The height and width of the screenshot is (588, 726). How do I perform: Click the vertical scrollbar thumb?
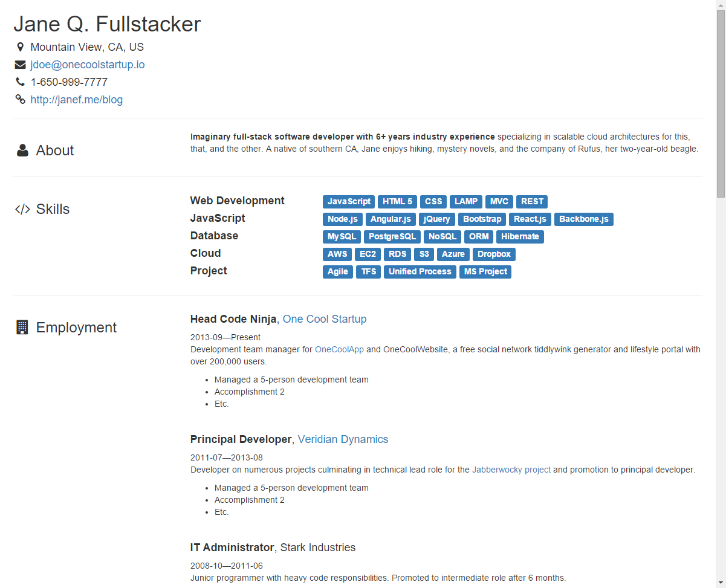point(721,103)
